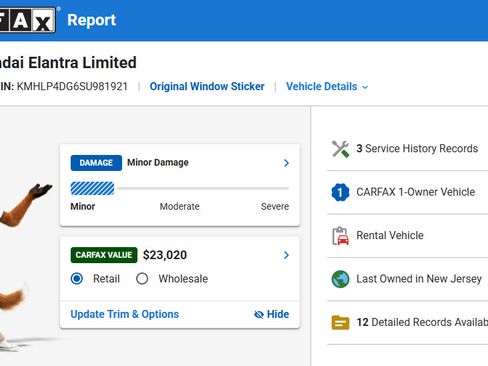This screenshot has width=488, height=366.
Task: Click Update Trim & Options link
Action: [x=125, y=314]
